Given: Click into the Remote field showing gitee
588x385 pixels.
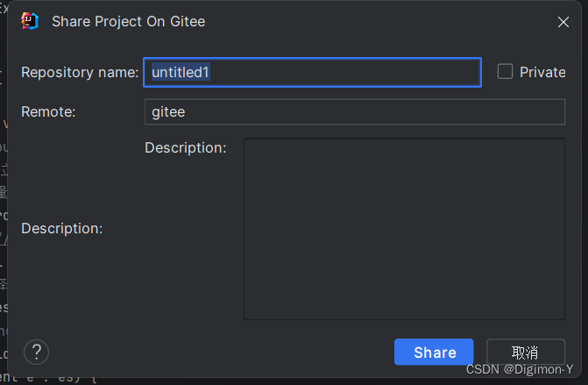Looking at the screenshot, I should (x=354, y=111).
